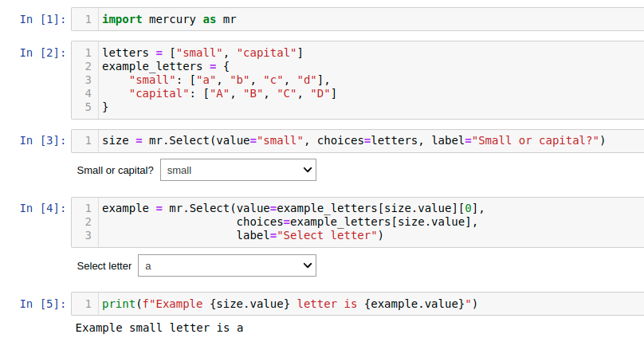Focus the print statement code cell
The width and height of the screenshot is (644, 342).
359,304
